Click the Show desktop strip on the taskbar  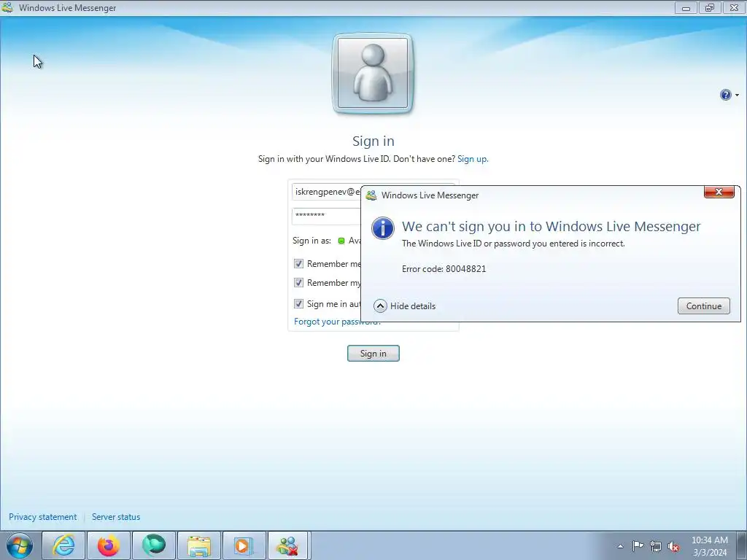pos(742,545)
